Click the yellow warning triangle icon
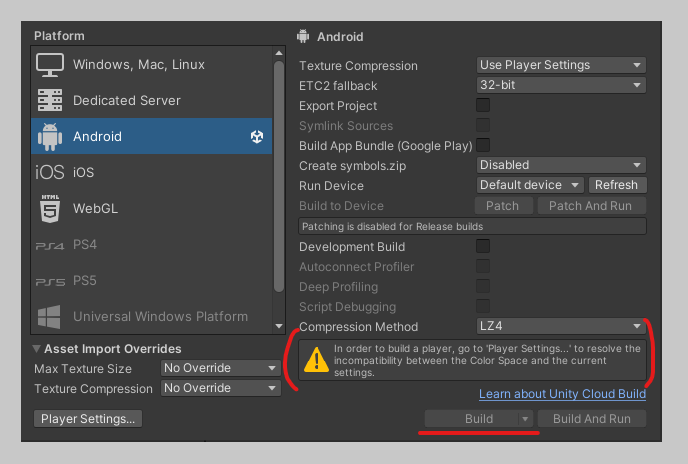 pyautogui.click(x=316, y=360)
